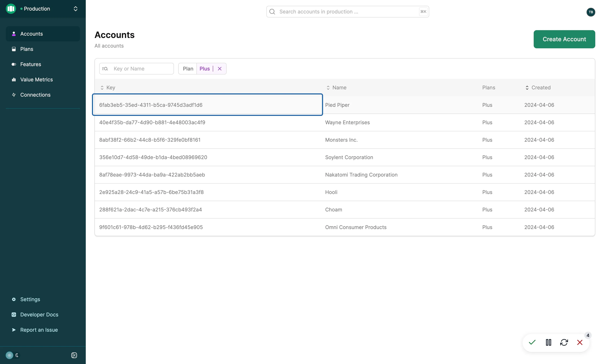Click the green app logo icon

click(11, 9)
